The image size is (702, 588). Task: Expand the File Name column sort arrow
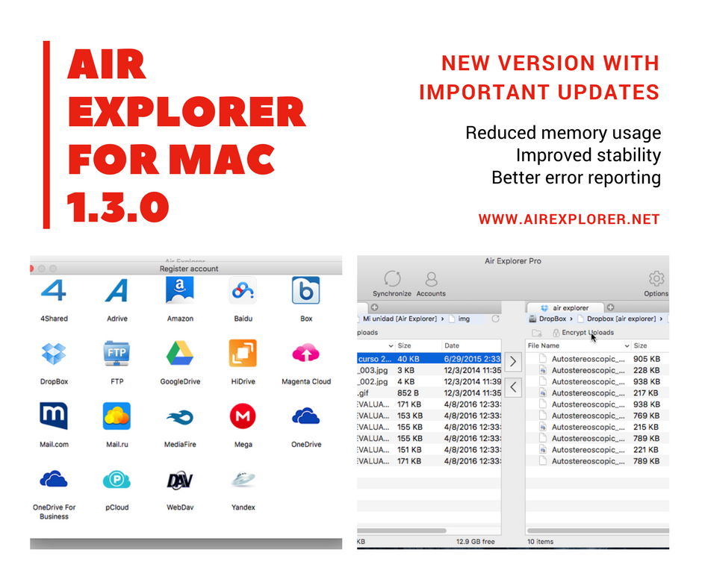coord(627,346)
